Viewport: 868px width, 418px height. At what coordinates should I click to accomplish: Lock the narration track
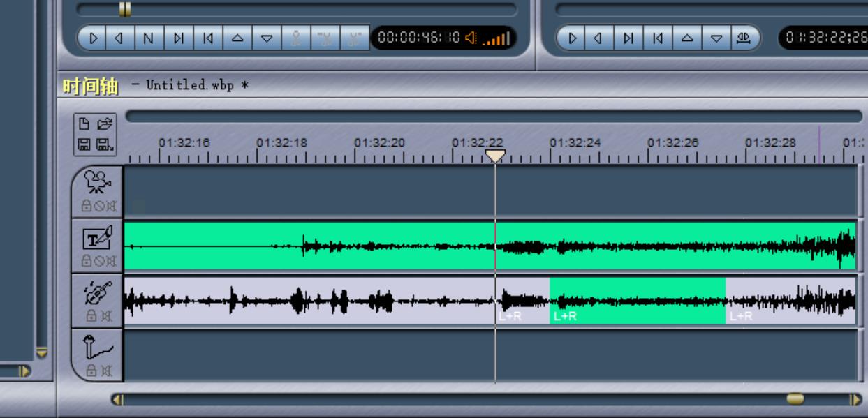(91, 371)
